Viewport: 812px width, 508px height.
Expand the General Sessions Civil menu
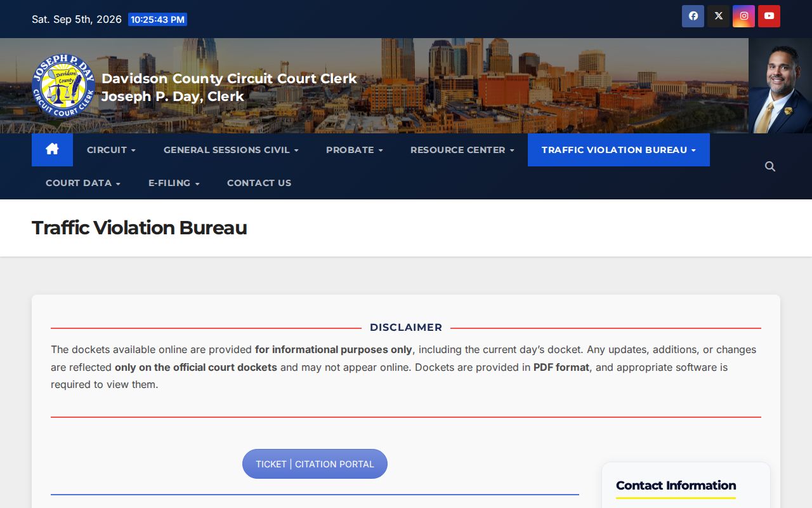231,150
